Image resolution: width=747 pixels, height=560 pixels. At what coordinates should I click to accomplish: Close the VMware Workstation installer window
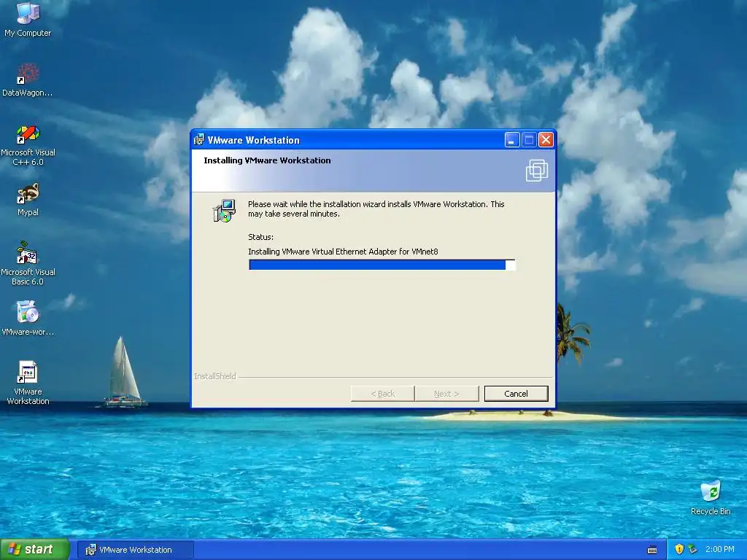pyautogui.click(x=546, y=140)
